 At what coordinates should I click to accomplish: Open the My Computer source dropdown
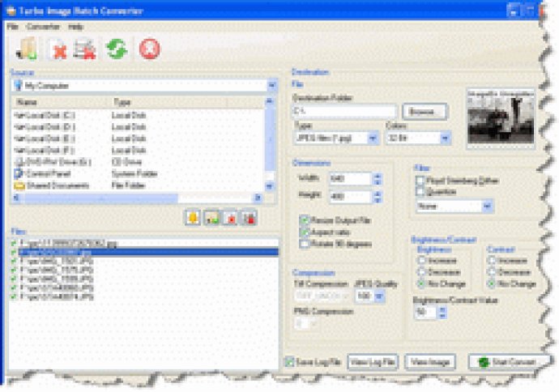click(x=272, y=86)
